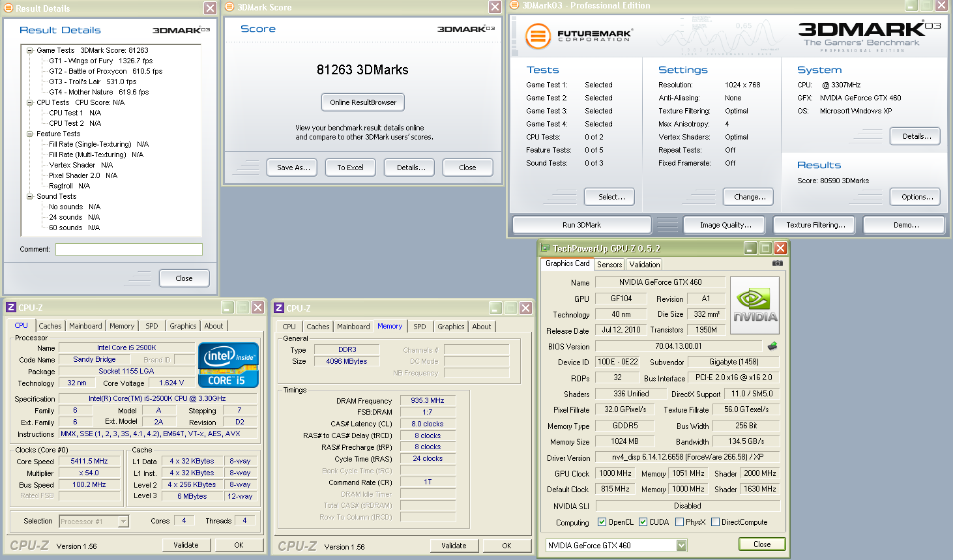Screen dimensions: 953x560
Task: Click the 'Sandy Bridge' code name value
Action: click(x=95, y=359)
